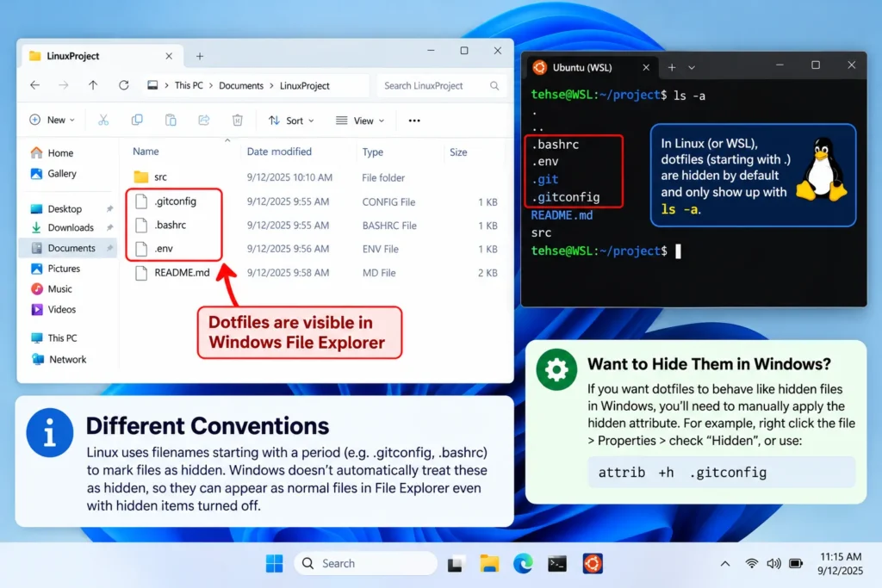This screenshot has height=588, width=882.
Task: Go back with the left arrow in File Explorer
Action: pos(34,85)
